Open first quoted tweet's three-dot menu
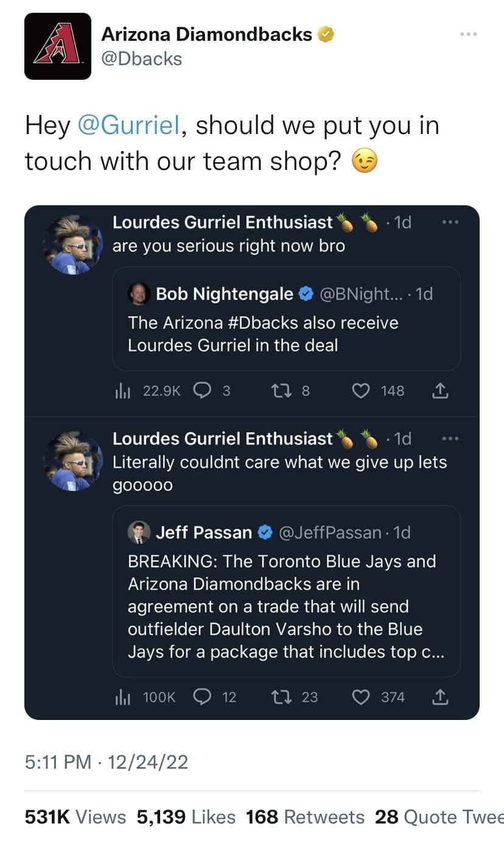The height and width of the screenshot is (843, 504). click(x=450, y=222)
